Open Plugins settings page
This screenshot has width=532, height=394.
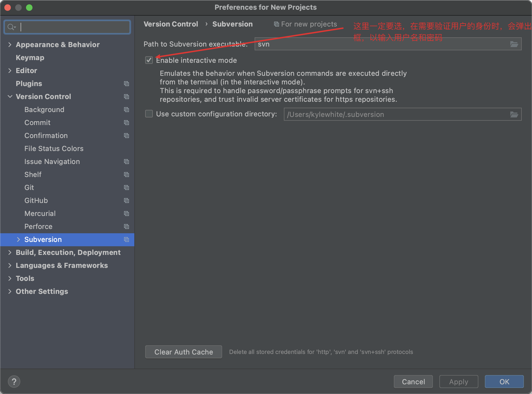(29, 84)
